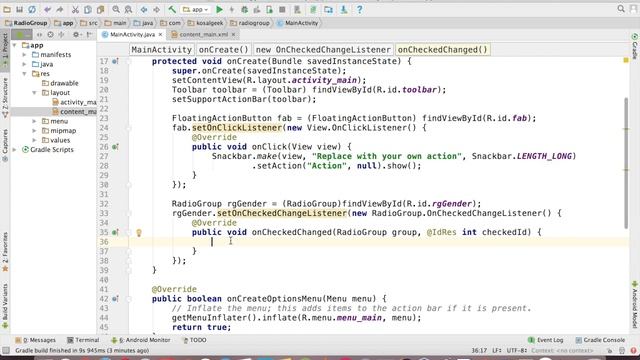The height and width of the screenshot is (360, 640).
Task: Expand the mipmap folder arrow
Action: 35,131
